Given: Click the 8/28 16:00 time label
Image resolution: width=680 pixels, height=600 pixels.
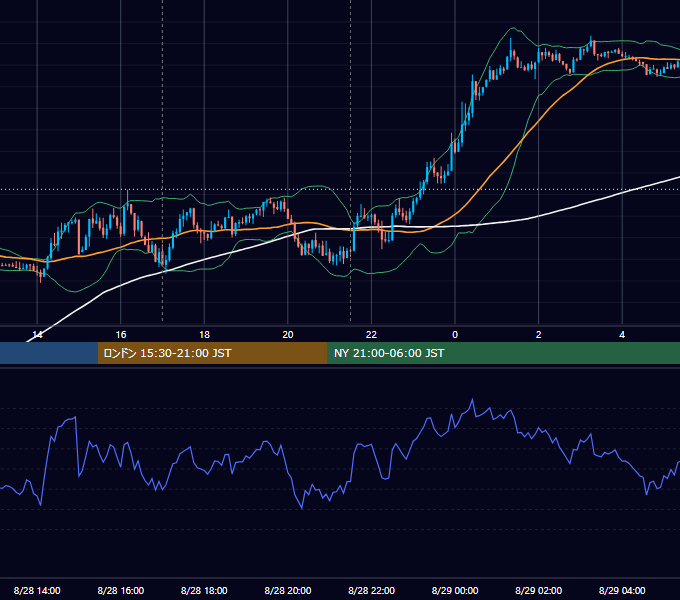Looking at the screenshot, I should [121, 590].
